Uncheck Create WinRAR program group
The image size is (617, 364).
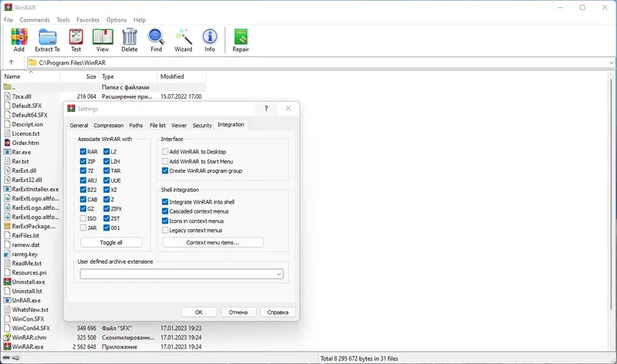[x=165, y=170]
